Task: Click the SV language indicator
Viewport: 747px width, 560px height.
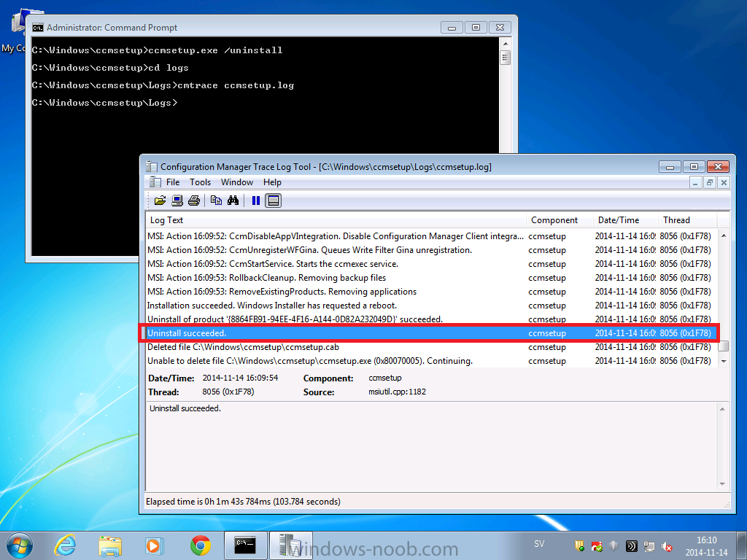Action: [x=539, y=544]
